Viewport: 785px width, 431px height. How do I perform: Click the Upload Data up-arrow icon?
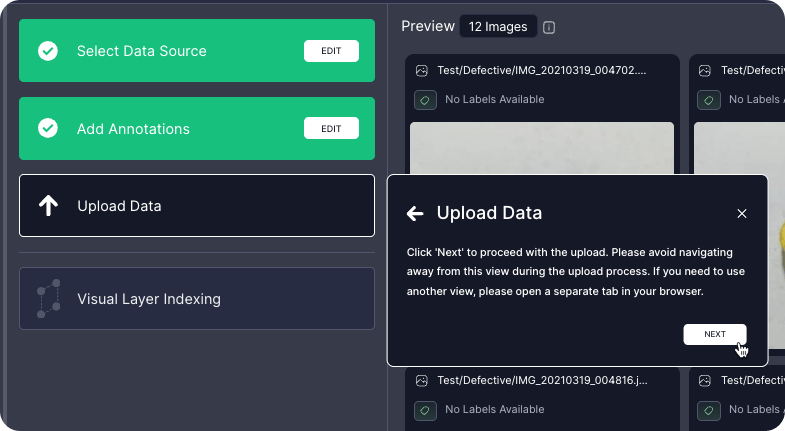[49, 206]
